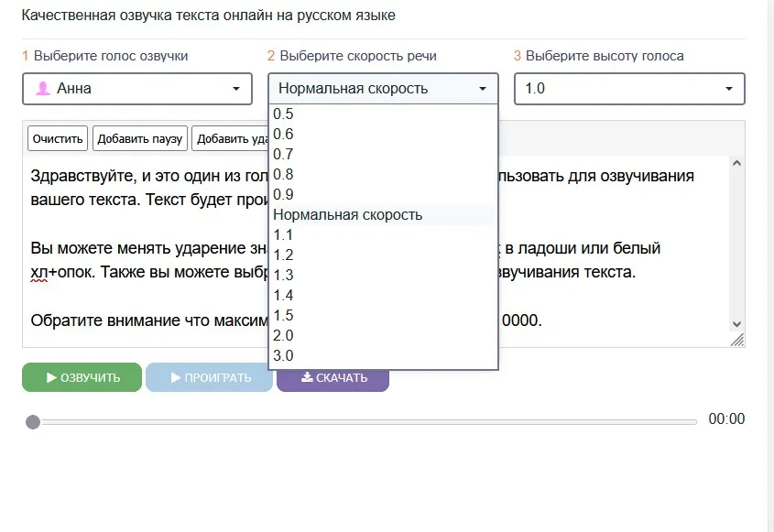Viewport: 774px width, 532px height.
Task: Select speed 1.2 in the list
Action: [x=383, y=255]
